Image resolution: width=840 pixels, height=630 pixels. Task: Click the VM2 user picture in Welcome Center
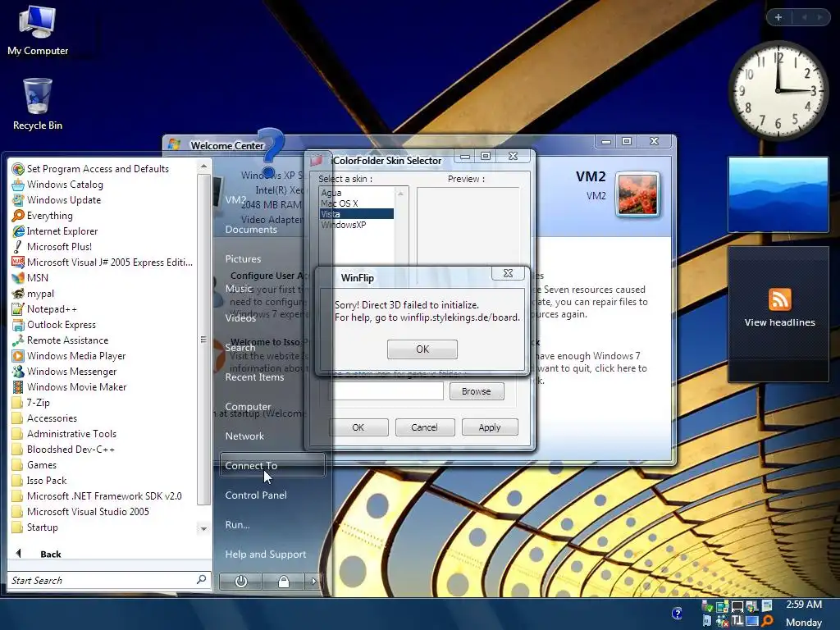[x=637, y=194]
